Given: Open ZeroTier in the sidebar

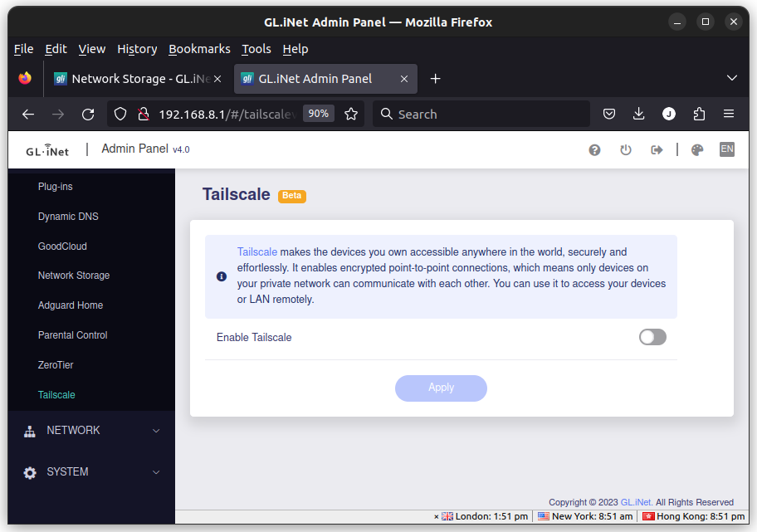Looking at the screenshot, I should click(x=56, y=365).
